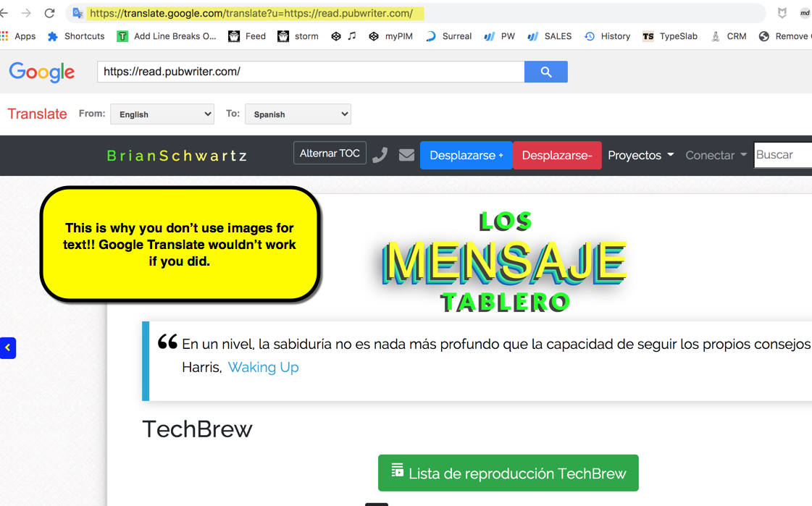Click the browser address bar URL
Viewport: 812px width, 506px height.
point(251,14)
